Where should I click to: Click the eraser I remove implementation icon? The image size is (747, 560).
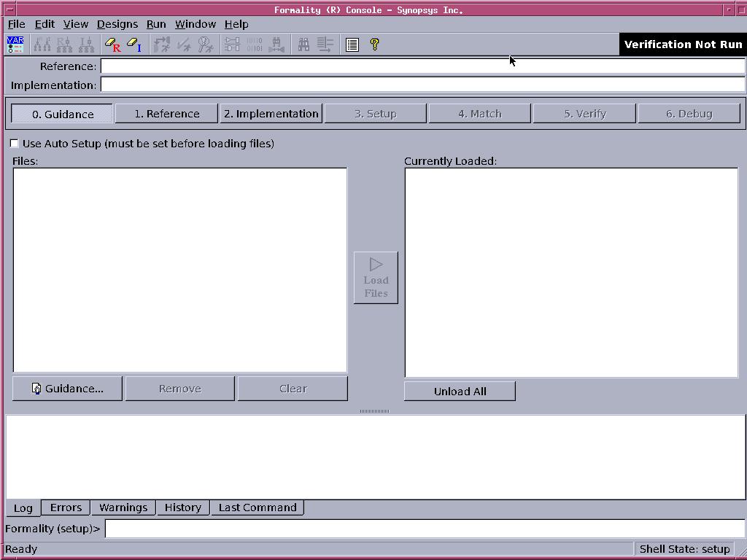pos(135,44)
